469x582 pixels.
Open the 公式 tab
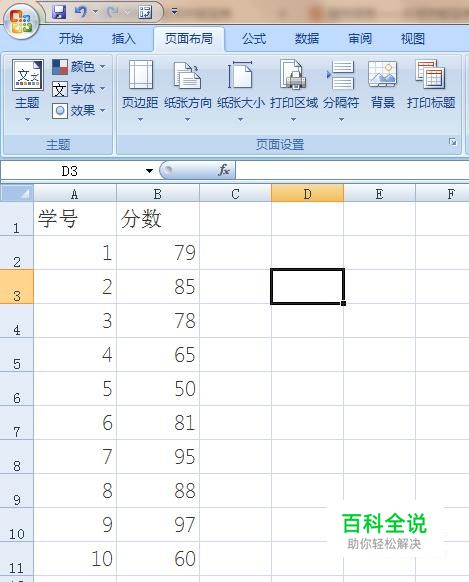pyautogui.click(x=254, y=39)
